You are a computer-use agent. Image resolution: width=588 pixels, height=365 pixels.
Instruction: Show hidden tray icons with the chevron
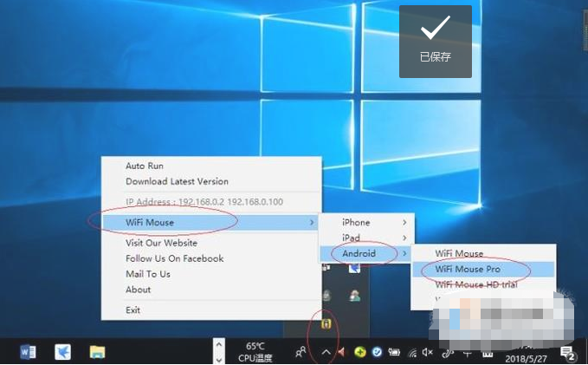(326, 352)
